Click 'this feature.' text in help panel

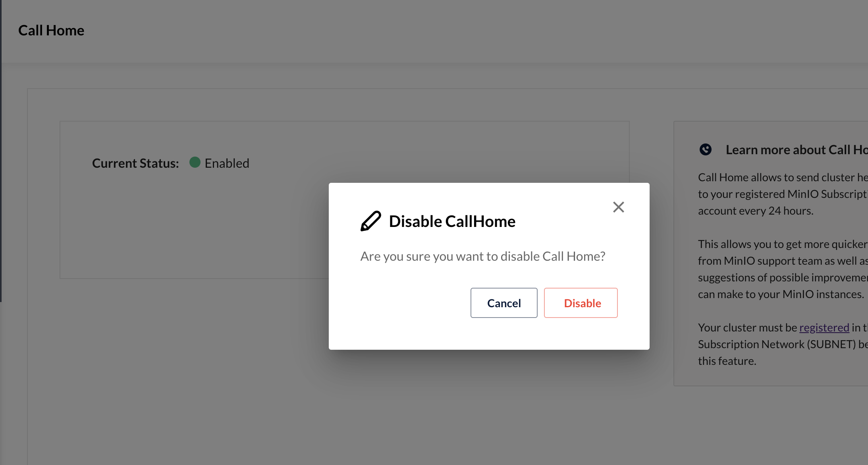point(727,361)
